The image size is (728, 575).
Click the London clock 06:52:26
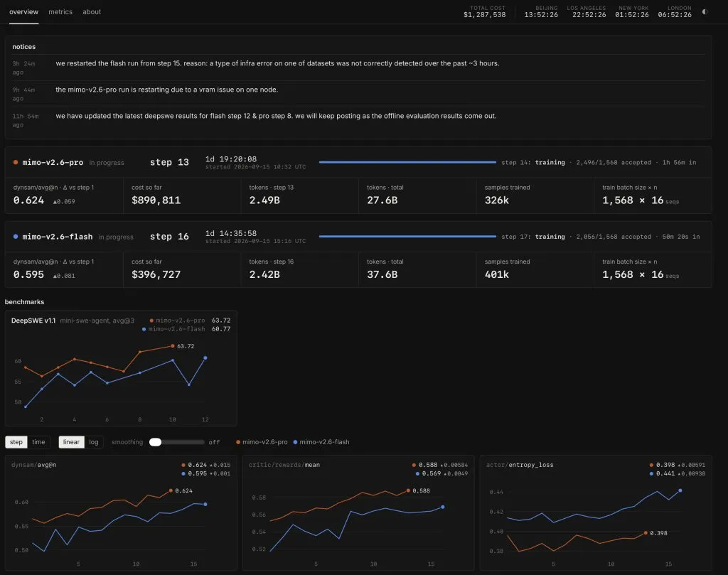675,15
